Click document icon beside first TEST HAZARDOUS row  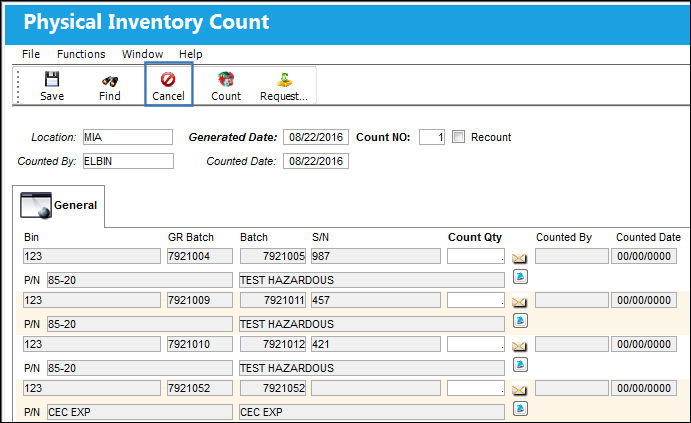coord(520,276)
